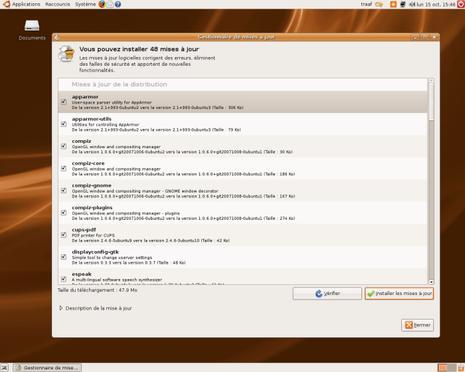The width and height of the screenshot is (465, 372).
Task: Click the show desktop icon in bottom panel
Action: (x=4, y=368)
